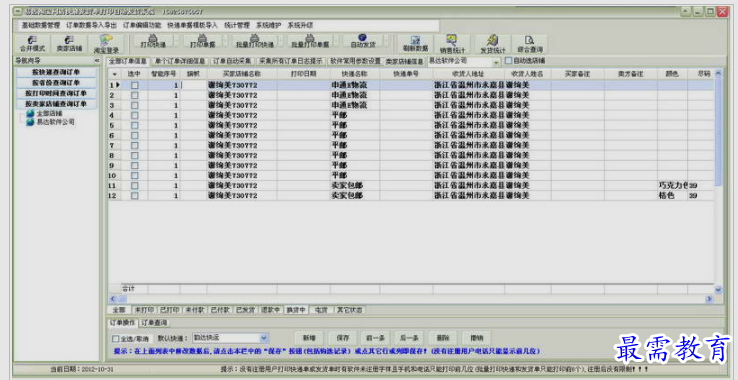Check the box in order row 9
The image size is (738, 380).
[x=135, y=165]
